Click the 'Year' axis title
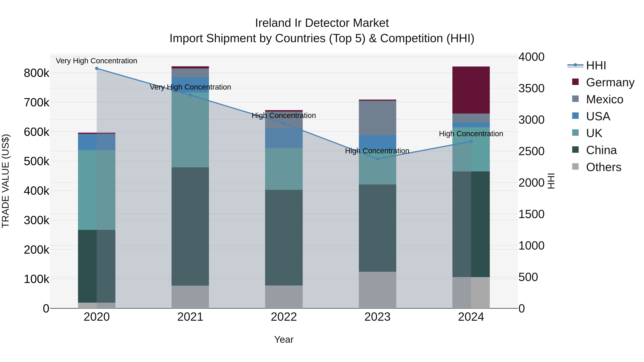644x362 pixels. tap(284, 339)
